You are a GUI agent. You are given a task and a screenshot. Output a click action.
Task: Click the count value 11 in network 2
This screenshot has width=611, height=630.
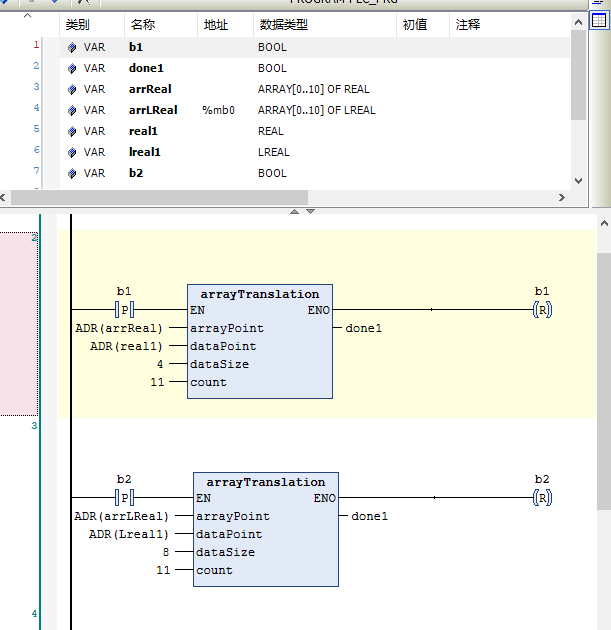[x=157, y=382]
